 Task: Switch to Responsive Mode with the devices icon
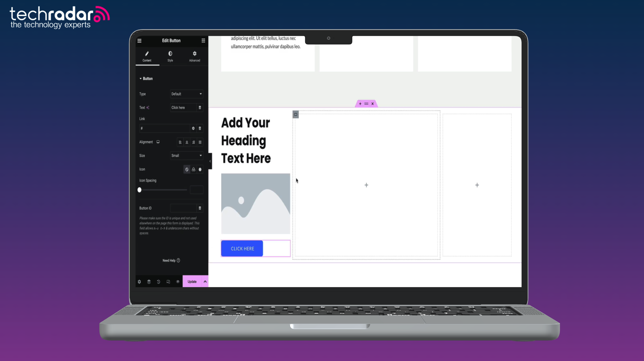point(168,282)
